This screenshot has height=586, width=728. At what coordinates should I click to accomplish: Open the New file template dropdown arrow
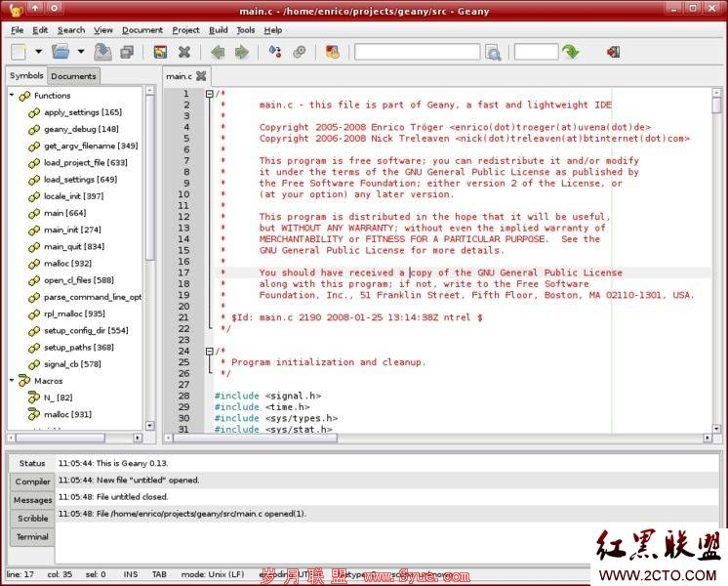[38, 52]
